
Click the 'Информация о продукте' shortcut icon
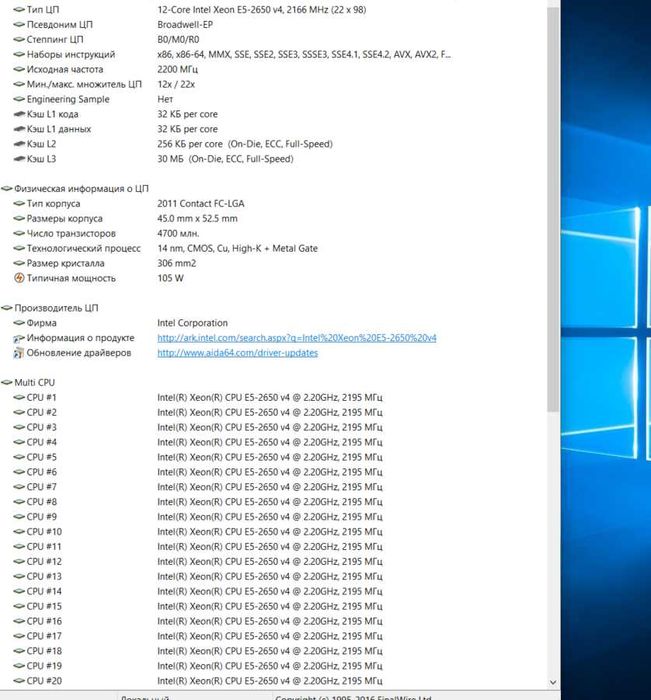coord(19,338)
